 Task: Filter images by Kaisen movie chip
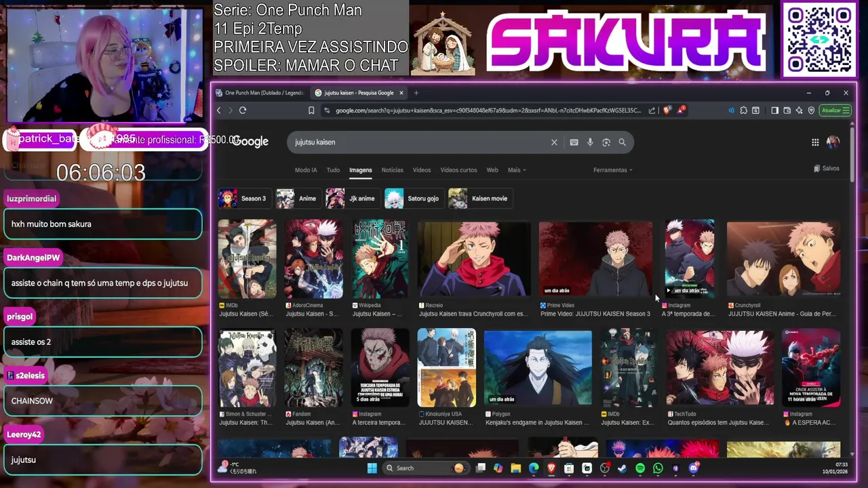point(481,199)
